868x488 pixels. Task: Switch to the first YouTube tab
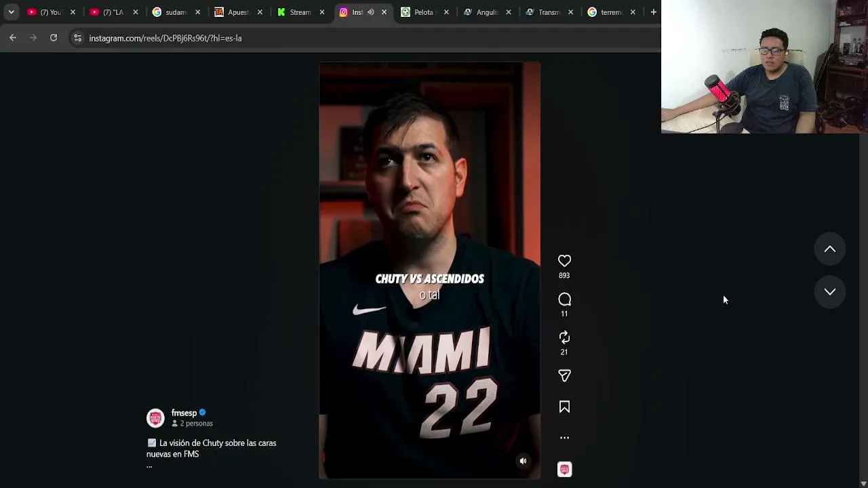(x=51, y=12)
